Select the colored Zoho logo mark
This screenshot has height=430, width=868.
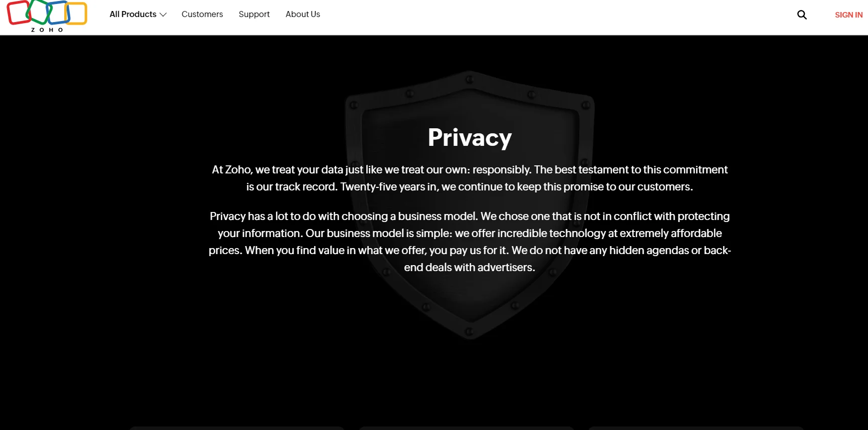pos(47,13)
